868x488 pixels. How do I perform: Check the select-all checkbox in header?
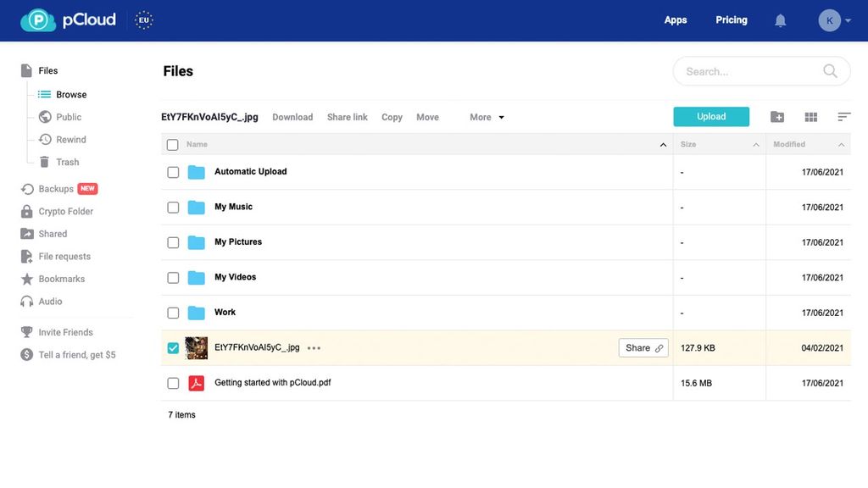click(173, 144)
